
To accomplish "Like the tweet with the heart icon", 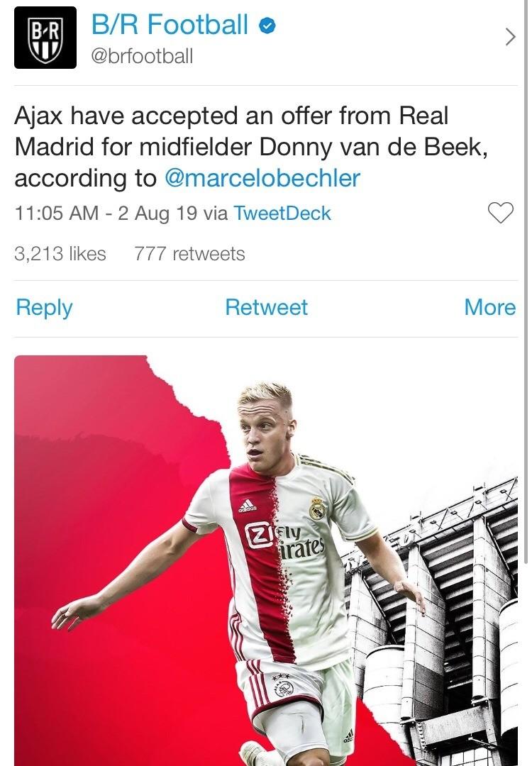I will tap(501, 212).
